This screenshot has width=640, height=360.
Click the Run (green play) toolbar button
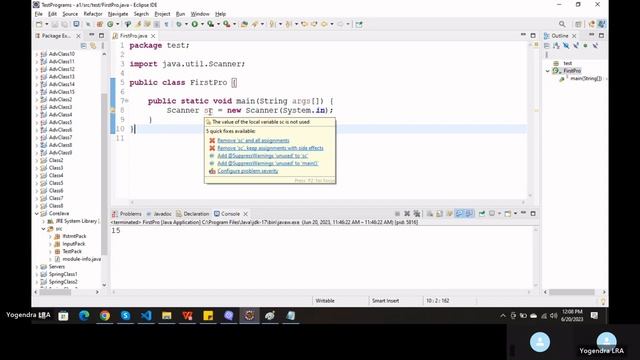click(195, 24)
